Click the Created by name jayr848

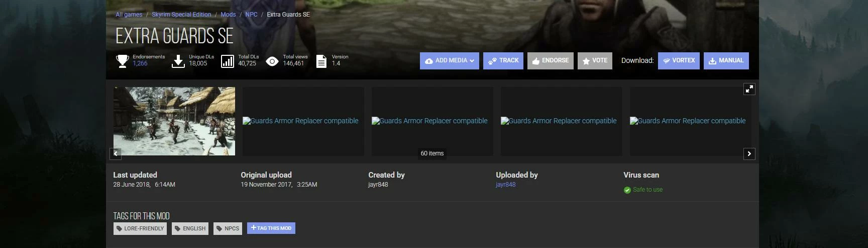coord(378,185)
